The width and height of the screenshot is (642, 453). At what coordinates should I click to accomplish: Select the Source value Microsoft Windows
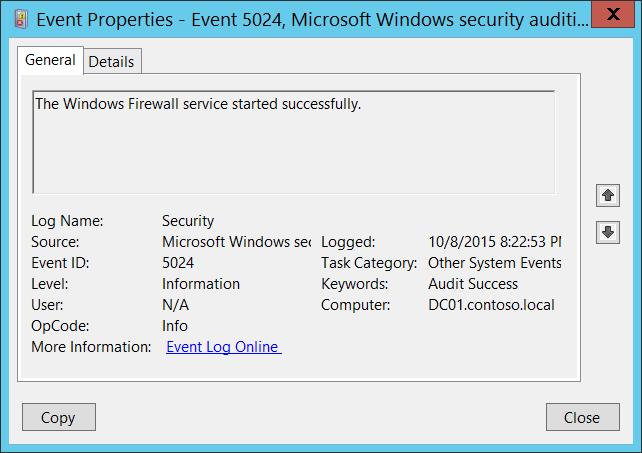(236, 241)
